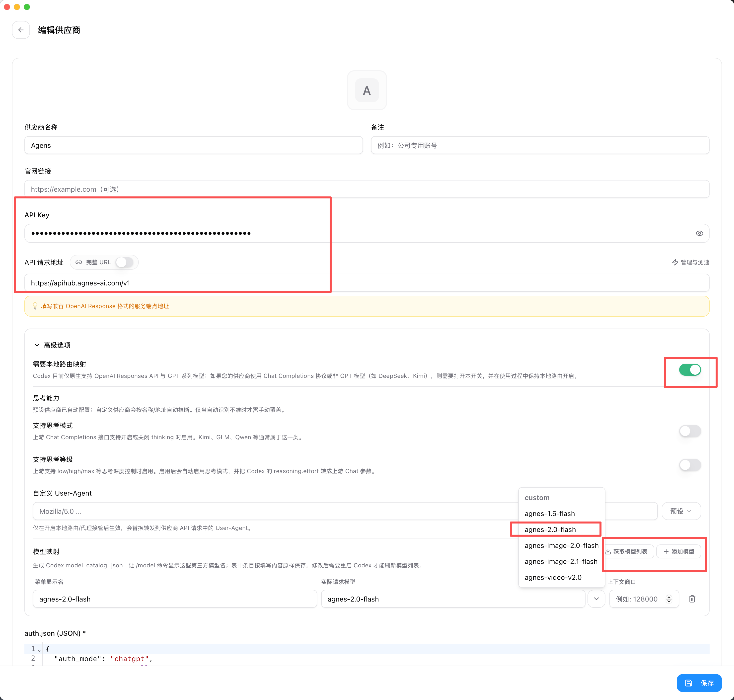Click the link icon beside 完整 URL

[79, 262]
